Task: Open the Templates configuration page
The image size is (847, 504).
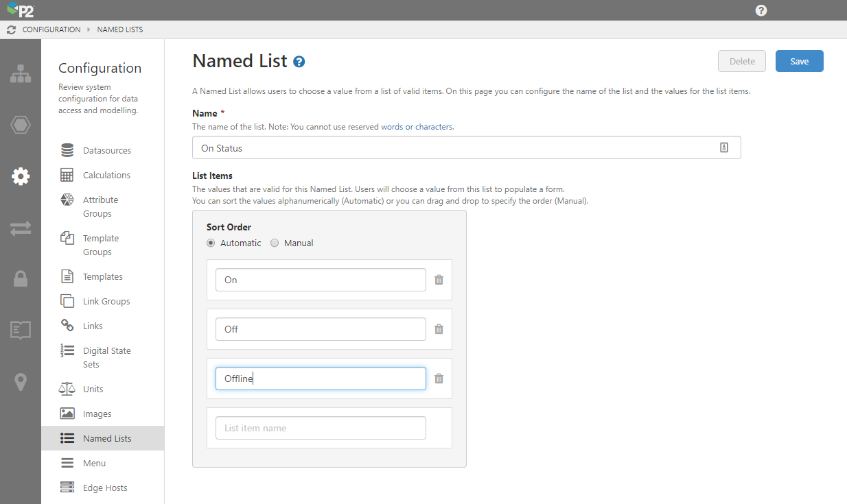Action: coord(102,276)
